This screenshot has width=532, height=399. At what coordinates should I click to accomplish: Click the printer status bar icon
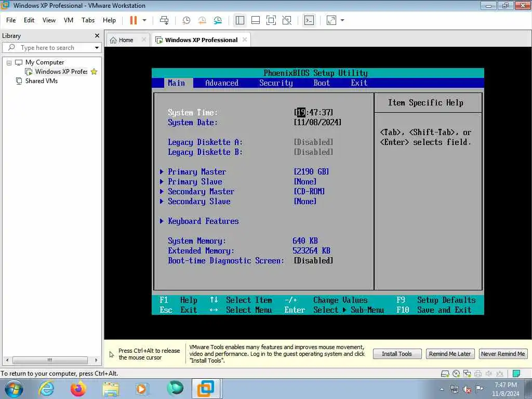[x=478, y=374]
